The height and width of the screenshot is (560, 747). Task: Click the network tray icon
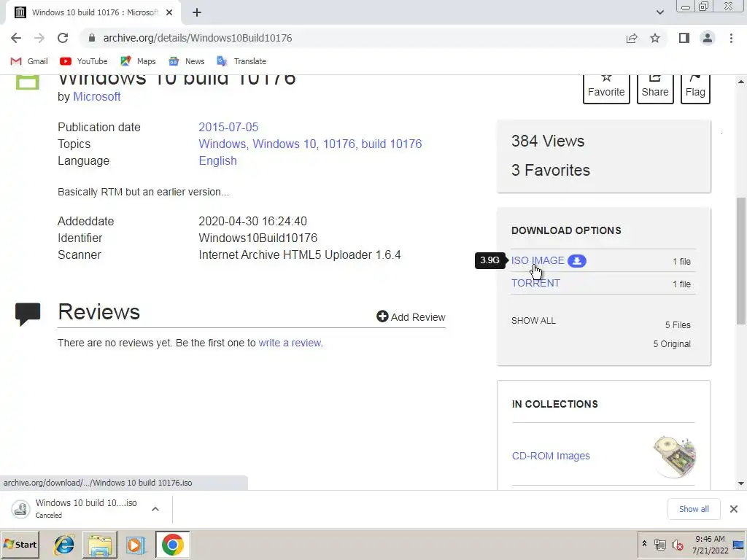(x=659, y=544)
